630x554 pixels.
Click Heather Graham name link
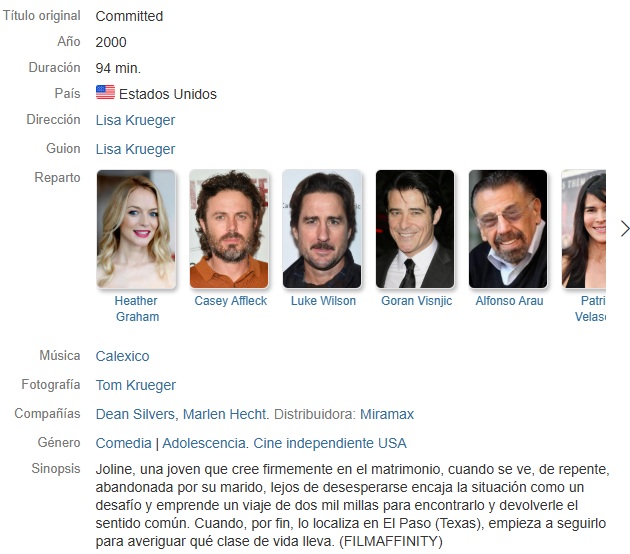point(137,309)
